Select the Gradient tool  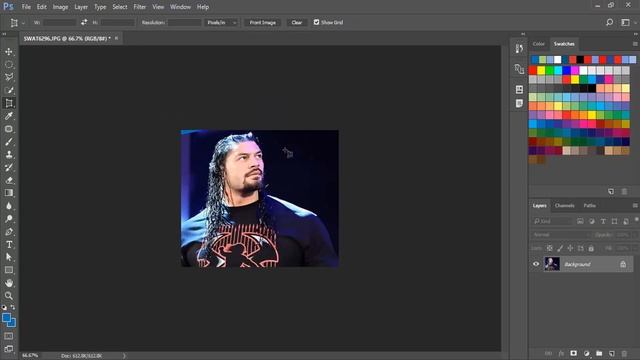coord(9,193)
